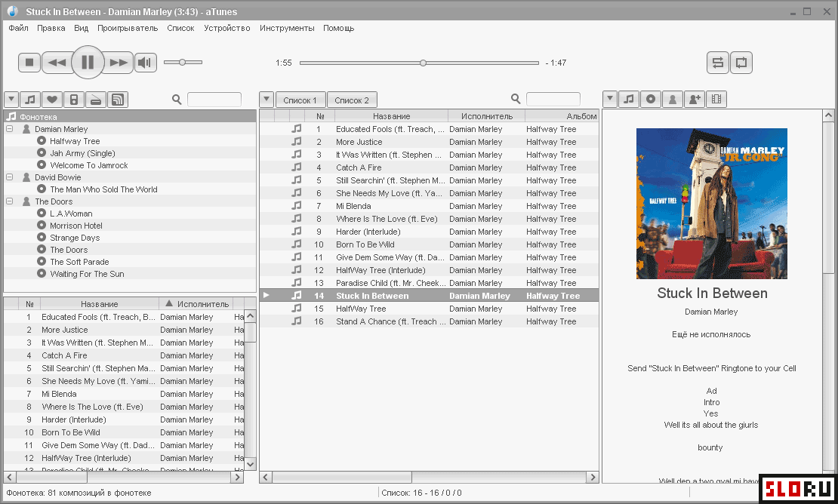This screenshot has width=838, height=504.
Task: Collapse the Damian Marley artist node
Action: [10, 129]
